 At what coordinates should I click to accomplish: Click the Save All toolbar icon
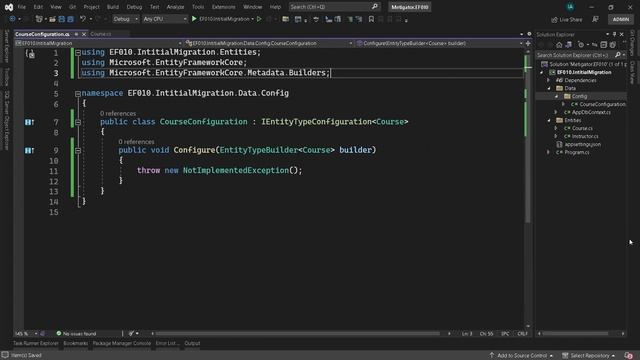tap(70, 19)
